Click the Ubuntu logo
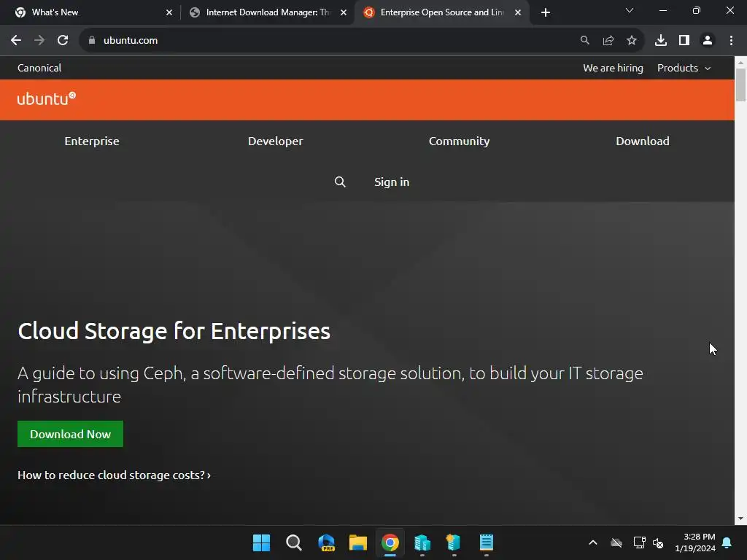 [47, 99]
